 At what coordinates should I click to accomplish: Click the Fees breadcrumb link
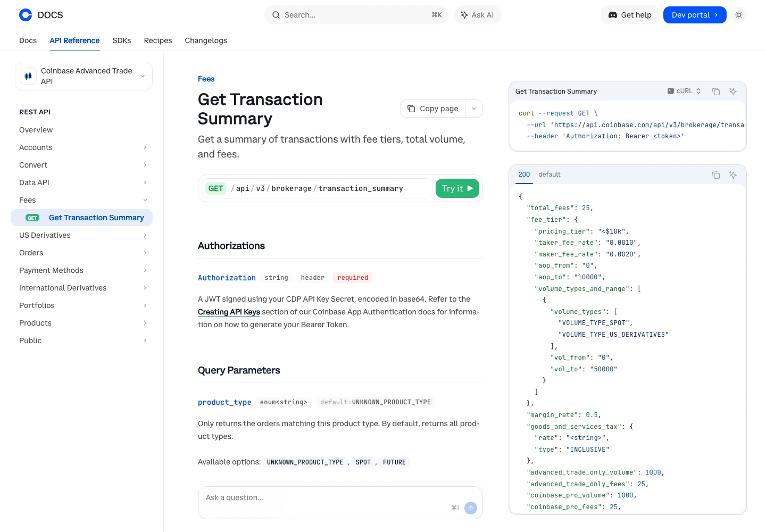pos(206,79)
